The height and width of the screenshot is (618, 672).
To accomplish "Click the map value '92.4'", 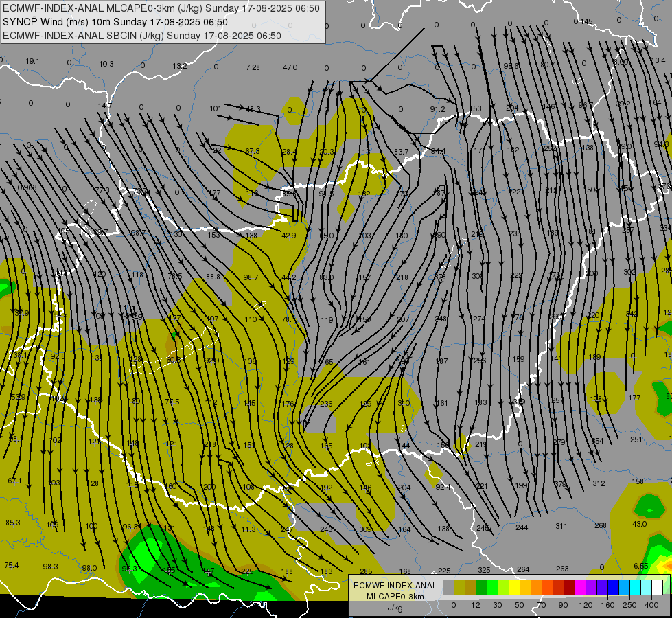I will tap(443, 487).
